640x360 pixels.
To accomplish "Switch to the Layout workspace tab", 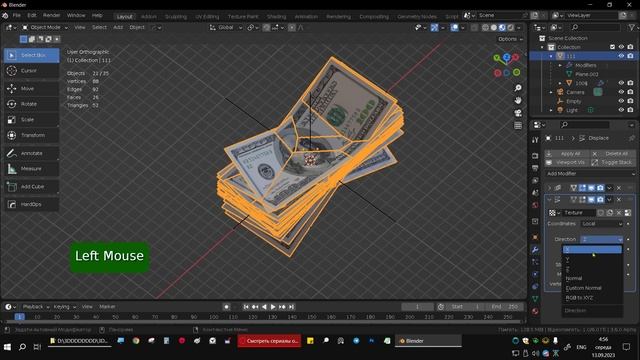I will [124, 16].
